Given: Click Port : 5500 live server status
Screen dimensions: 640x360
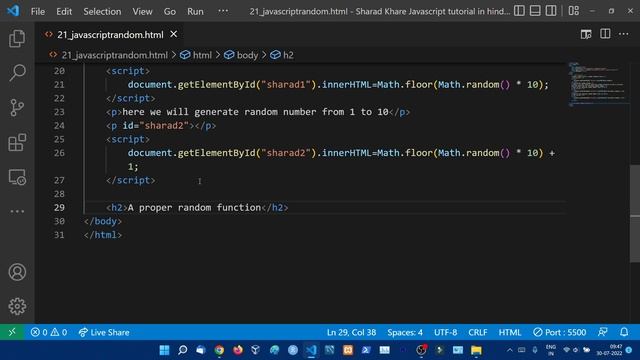Looking at the screenshot, I should coord(560,332).
